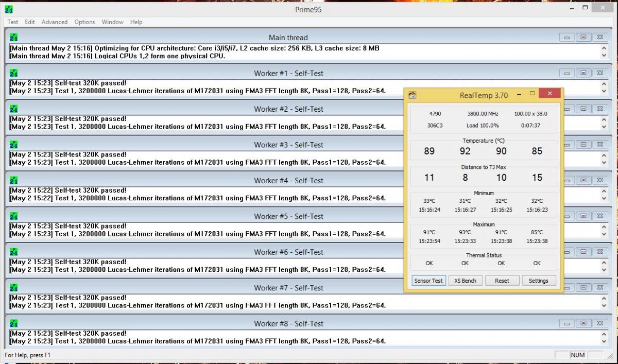Screen dimensions: 618x364
Task: Click the 3800.00 MHz value in RealTemp
Action: (x=484, y=114)
